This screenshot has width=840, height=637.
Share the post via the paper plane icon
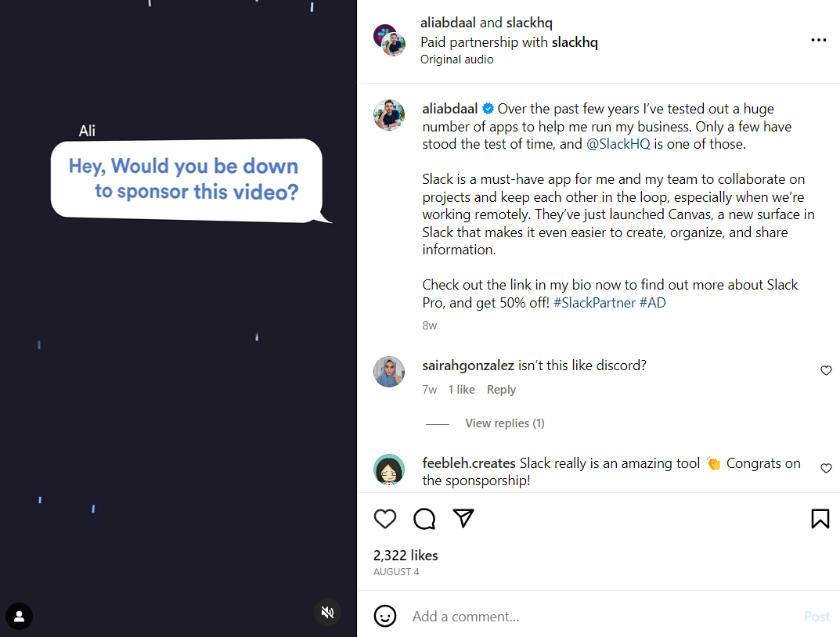pyautogui.click(x=463, y=519)
